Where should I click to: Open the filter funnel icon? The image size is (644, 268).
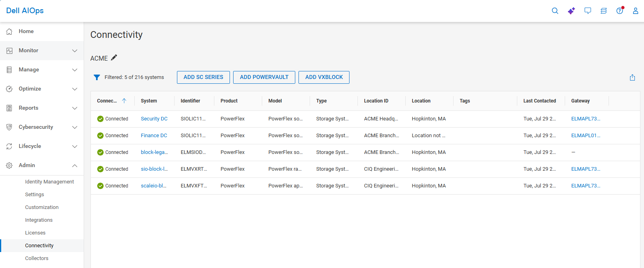point(97,77)
